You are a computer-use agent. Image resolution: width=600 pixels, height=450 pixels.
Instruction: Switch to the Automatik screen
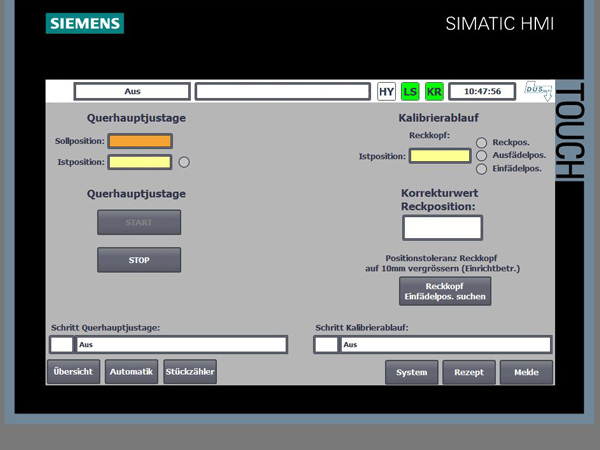point(131,372)
